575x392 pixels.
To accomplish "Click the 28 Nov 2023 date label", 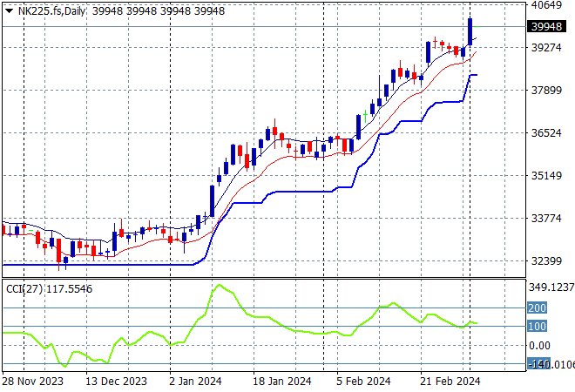I will [x=31, y=382].
